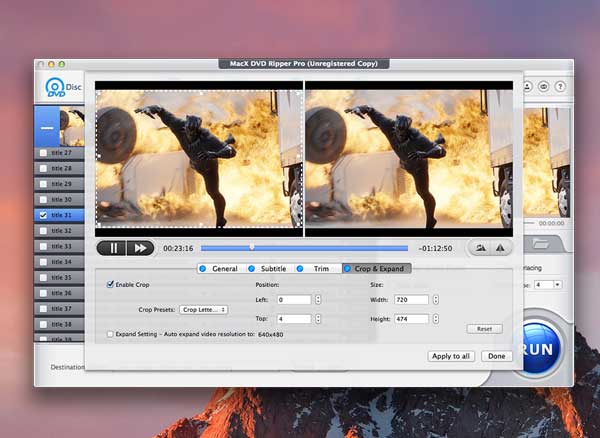Click the round middle icon in the top toolbar
Viewport: 600px width, 438px height.
tap(543, 86)
